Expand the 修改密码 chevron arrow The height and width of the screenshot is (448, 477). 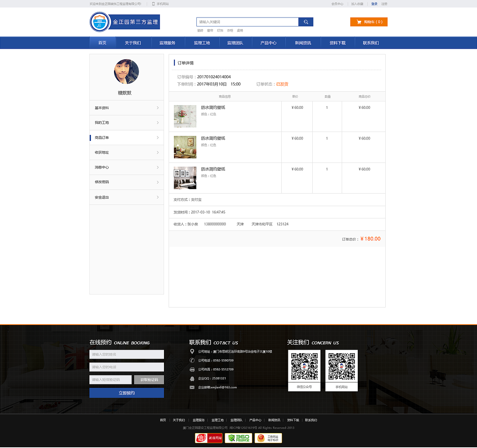click(x=158, y=182)
